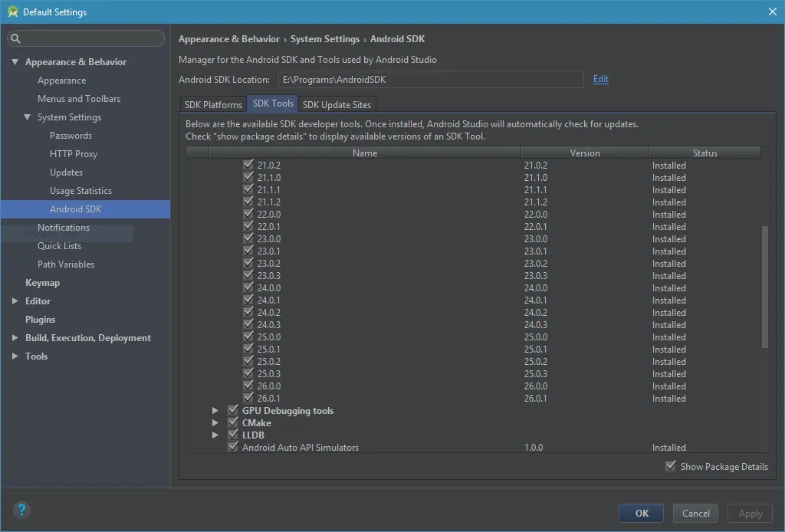The image size is (785, 532).
Task: Open Quick Lists settings page
Action: [59, 246]
